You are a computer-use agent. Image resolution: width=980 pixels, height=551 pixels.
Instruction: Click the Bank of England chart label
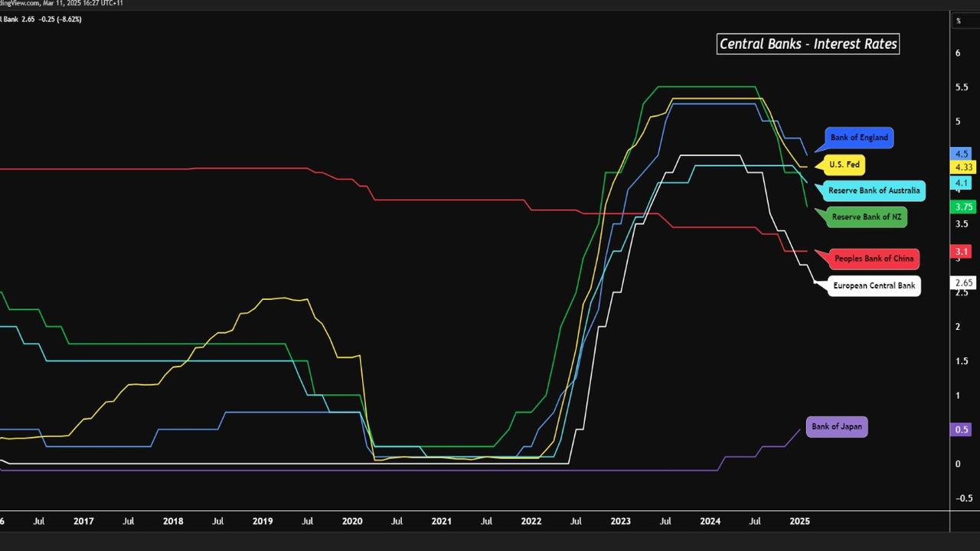pos(859,138)
